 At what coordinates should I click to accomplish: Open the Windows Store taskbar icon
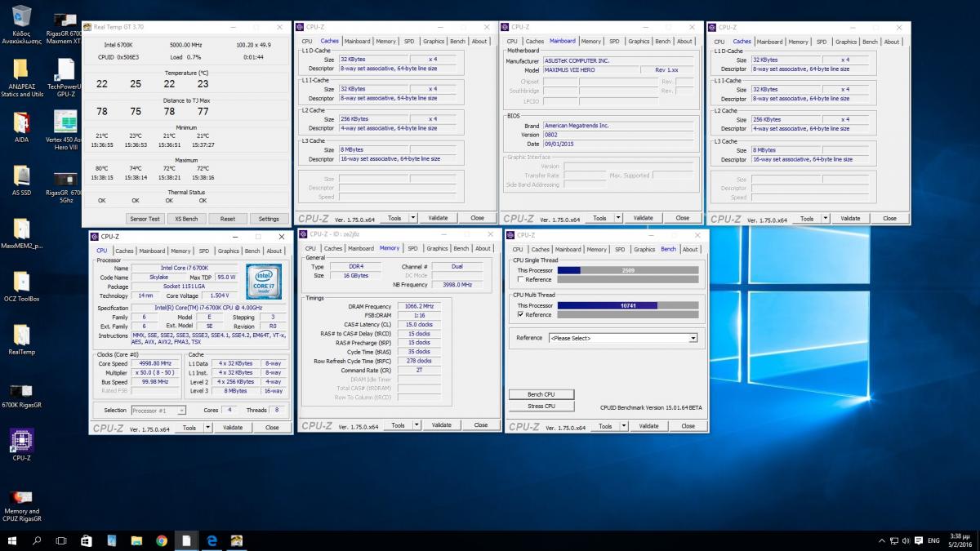87,540
